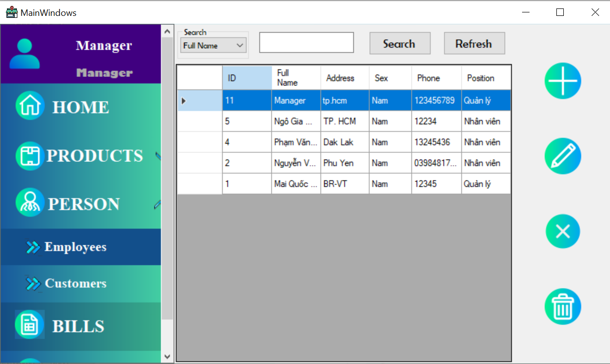610x364 pixels.
Task: Click the sidebar scroll-up arrow
Action: pos(167,30)
